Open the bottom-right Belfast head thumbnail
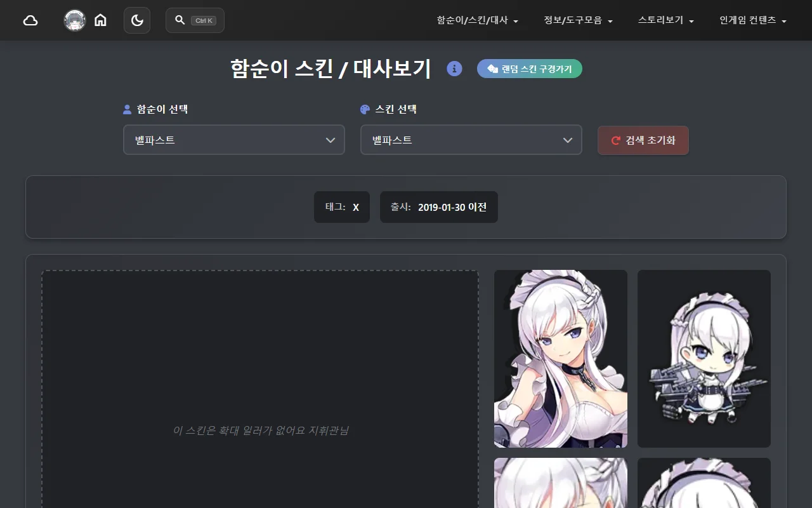 [704, 483]
